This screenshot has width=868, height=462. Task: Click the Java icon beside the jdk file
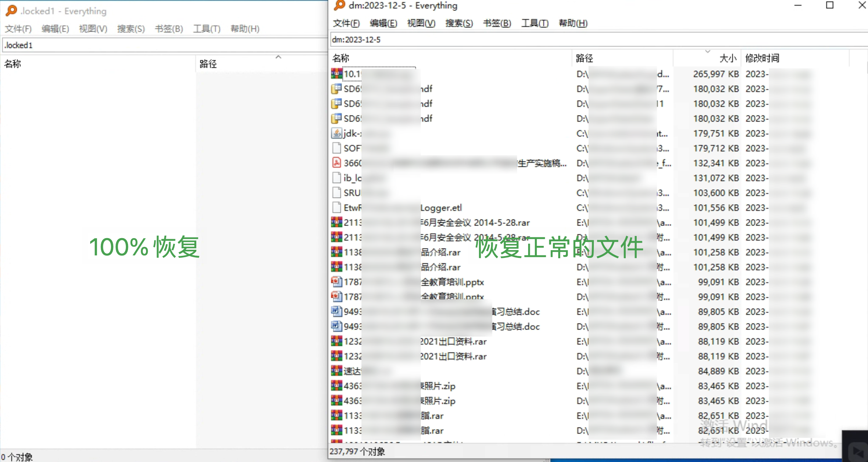[x=336, y=133]
